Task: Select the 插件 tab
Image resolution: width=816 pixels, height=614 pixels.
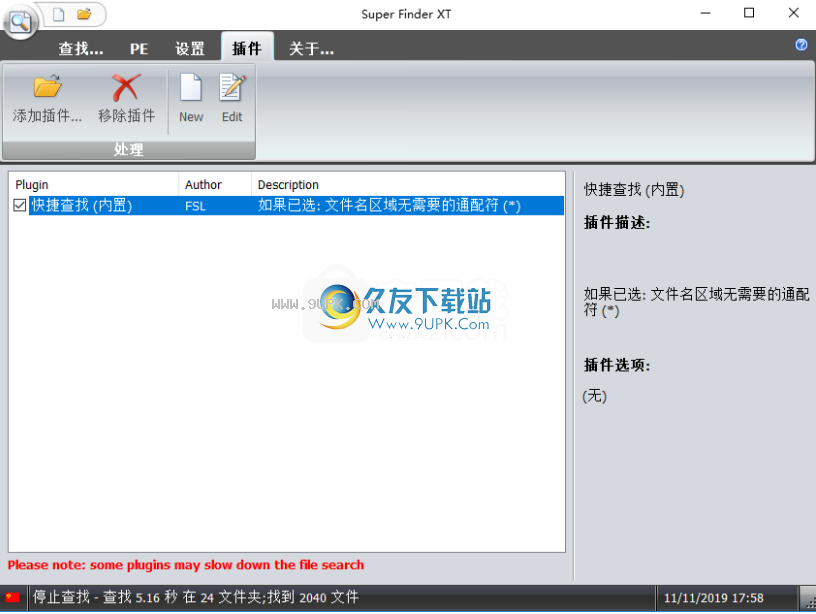Action: tap(247, 48)
